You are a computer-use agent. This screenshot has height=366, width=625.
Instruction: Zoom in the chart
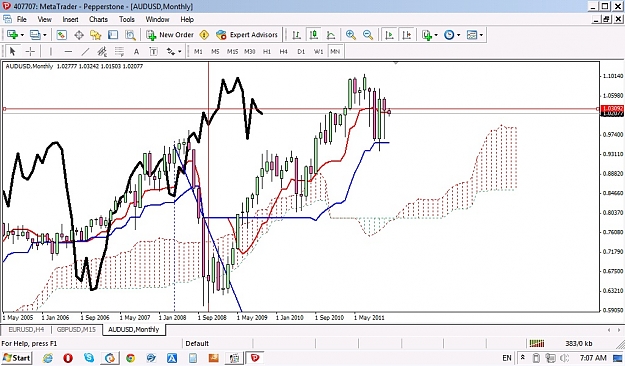351,35
